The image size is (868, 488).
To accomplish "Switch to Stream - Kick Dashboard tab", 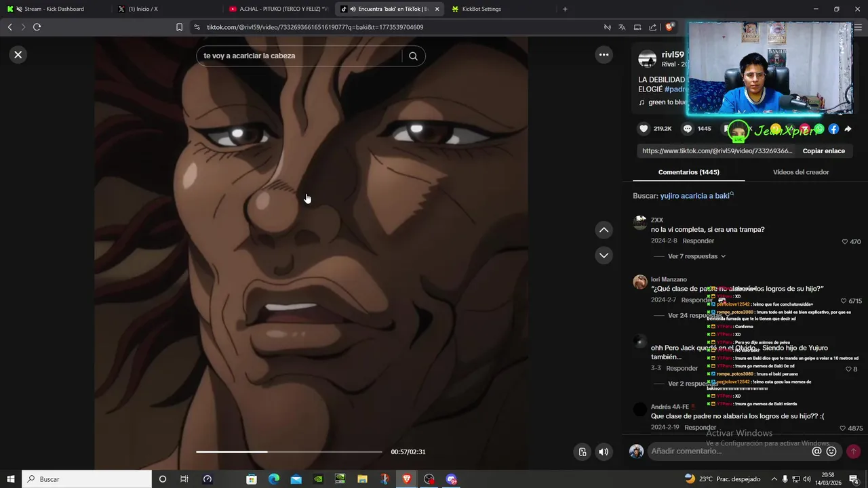I will [x=54, y=9].
